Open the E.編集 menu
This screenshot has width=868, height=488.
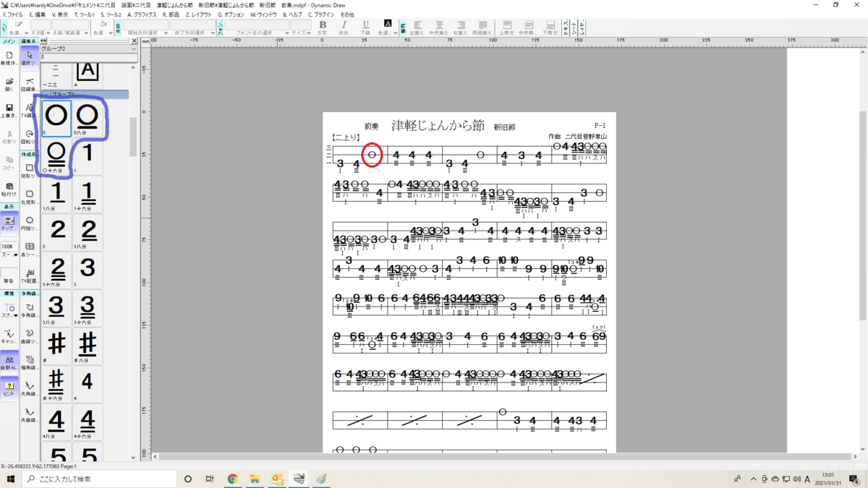click(38, 14)
